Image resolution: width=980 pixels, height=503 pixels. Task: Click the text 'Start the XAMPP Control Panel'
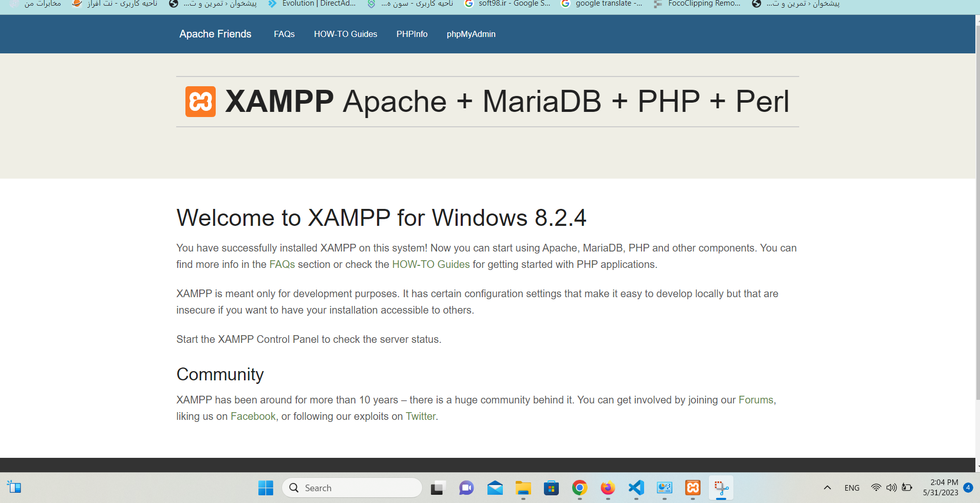click(x=248, y=339)
